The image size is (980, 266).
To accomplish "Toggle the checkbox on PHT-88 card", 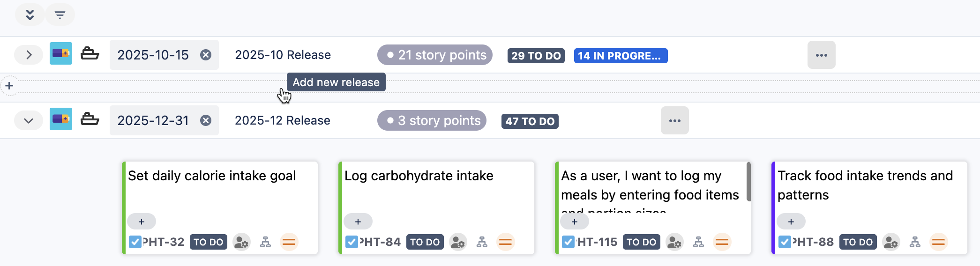I will pos(785,242).
